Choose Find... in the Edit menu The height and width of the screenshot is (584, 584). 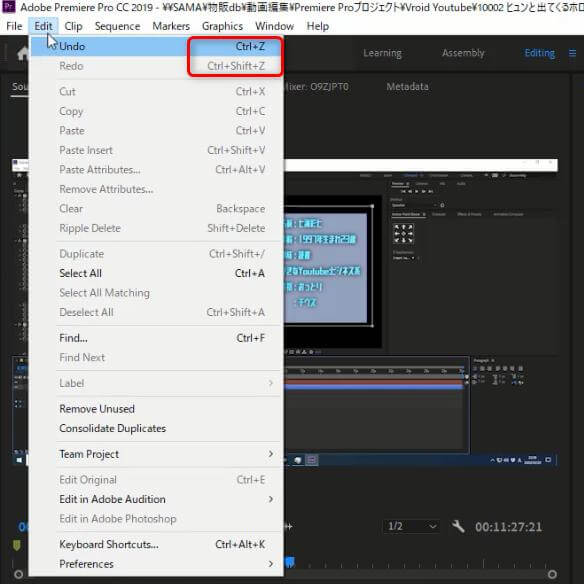(156, 338)
